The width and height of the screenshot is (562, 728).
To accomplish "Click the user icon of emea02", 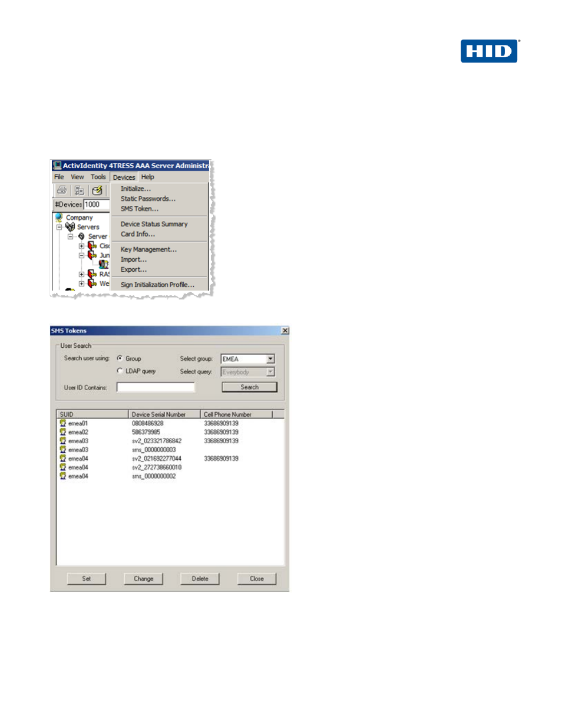I will [x=62, y=432].
